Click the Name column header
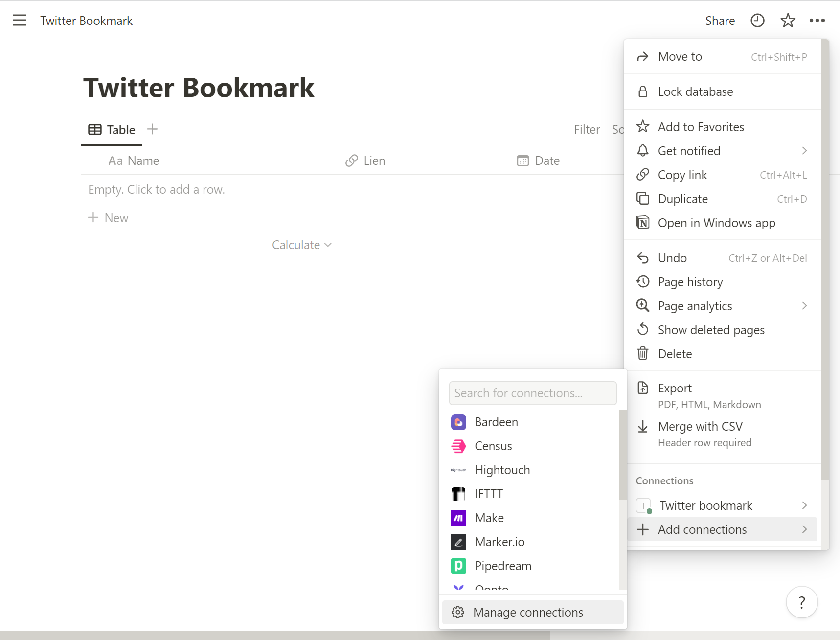The image size is (840, 640). pyautogui.click(x=209, y=160)
